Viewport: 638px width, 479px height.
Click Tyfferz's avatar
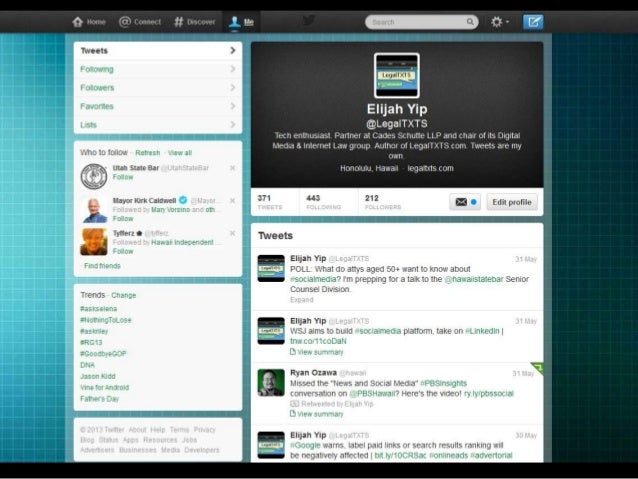(x=94, y=242)
